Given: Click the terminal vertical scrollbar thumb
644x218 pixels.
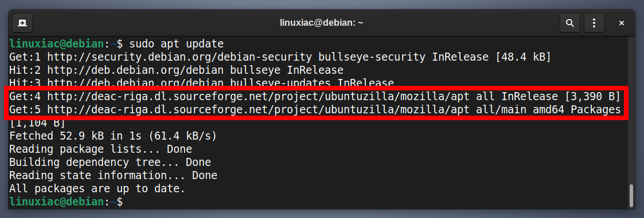Looking at the screenshot, I should pos(632,196).
